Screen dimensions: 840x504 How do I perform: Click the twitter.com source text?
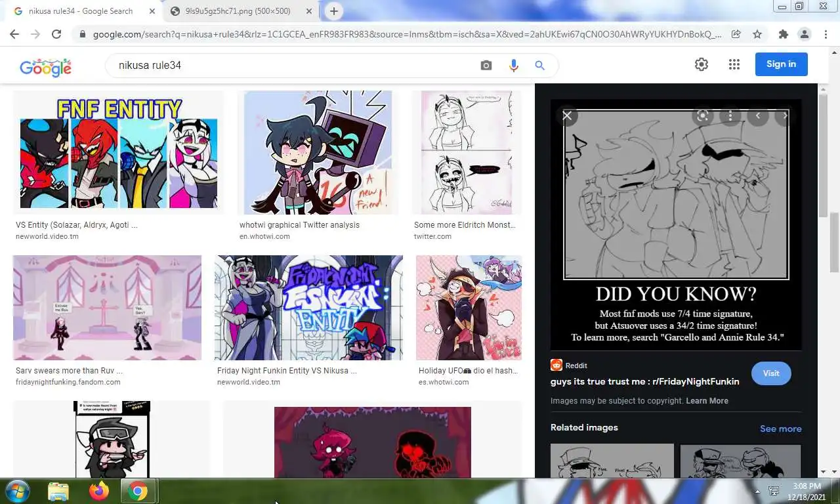pos(432,236)
